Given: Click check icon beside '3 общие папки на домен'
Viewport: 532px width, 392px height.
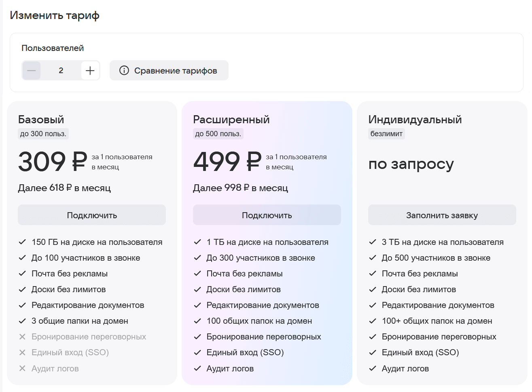Looking at the screenshot, I should pyautogui.click(x=22, y=321).
